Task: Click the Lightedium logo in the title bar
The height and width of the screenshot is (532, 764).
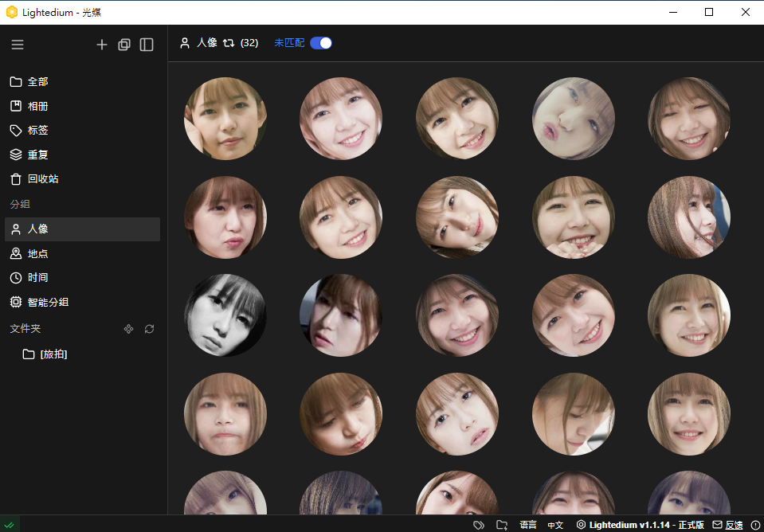Action: click(12, 12)
